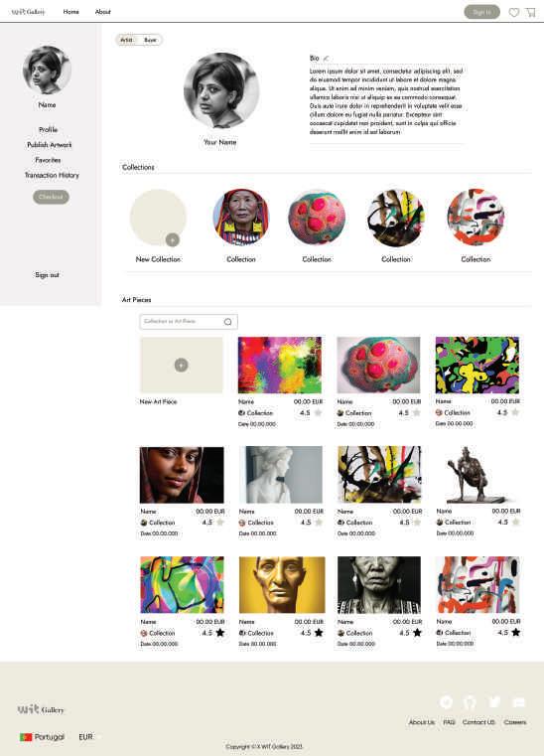Viewport: 544px width, 756px height.
Task: Click the Collection or Art Piece search field
Action: 189,322
